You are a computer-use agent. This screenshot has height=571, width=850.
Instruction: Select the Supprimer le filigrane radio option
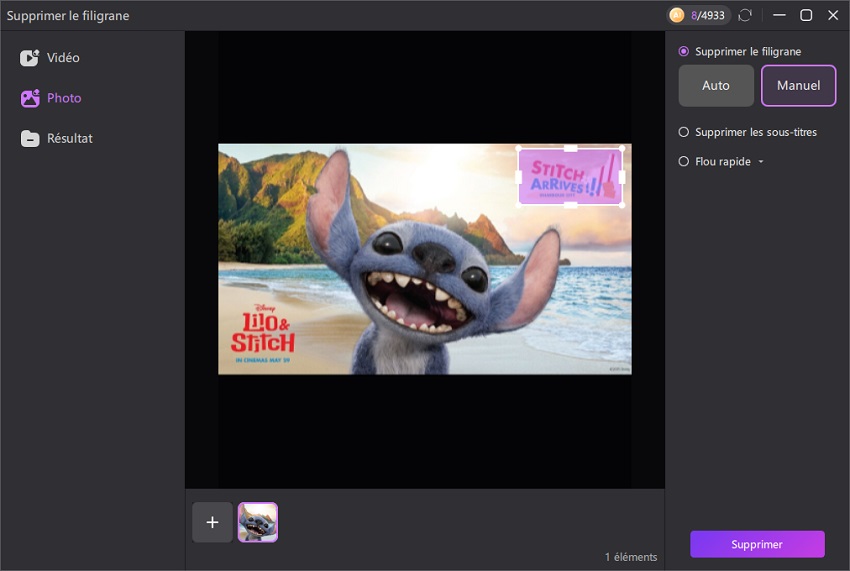click(684, 51)
